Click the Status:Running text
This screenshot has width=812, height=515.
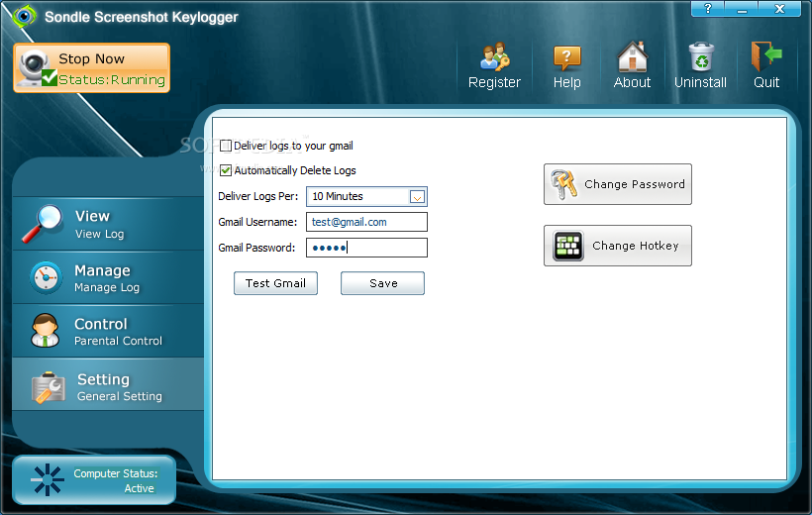coord(112,80)
